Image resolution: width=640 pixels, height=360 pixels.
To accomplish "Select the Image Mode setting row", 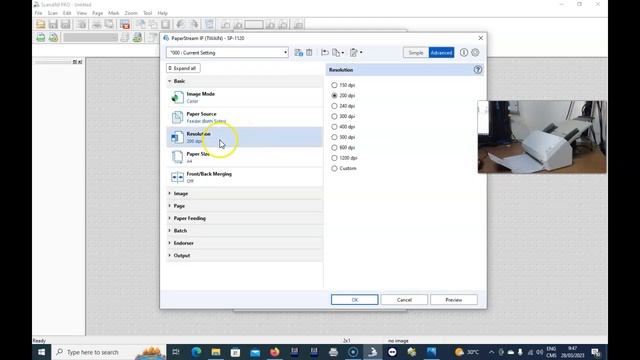I will pyautogui.click(x=244, y=97).
